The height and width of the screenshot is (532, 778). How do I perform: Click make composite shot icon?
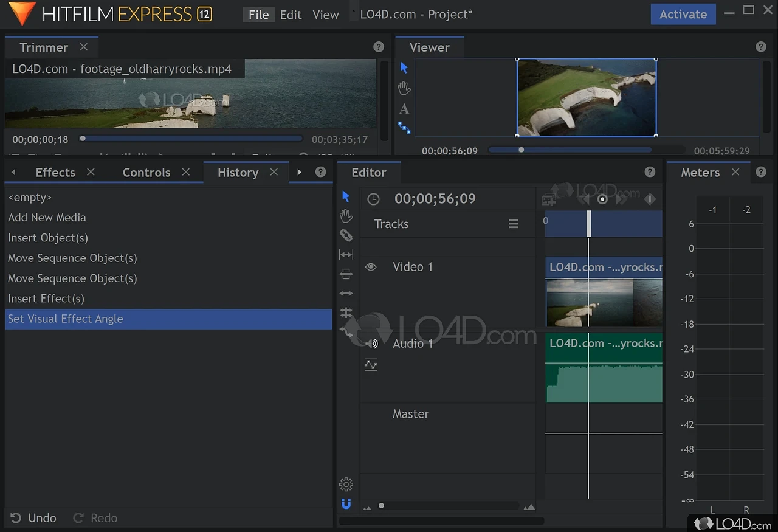tap(548, 199)
